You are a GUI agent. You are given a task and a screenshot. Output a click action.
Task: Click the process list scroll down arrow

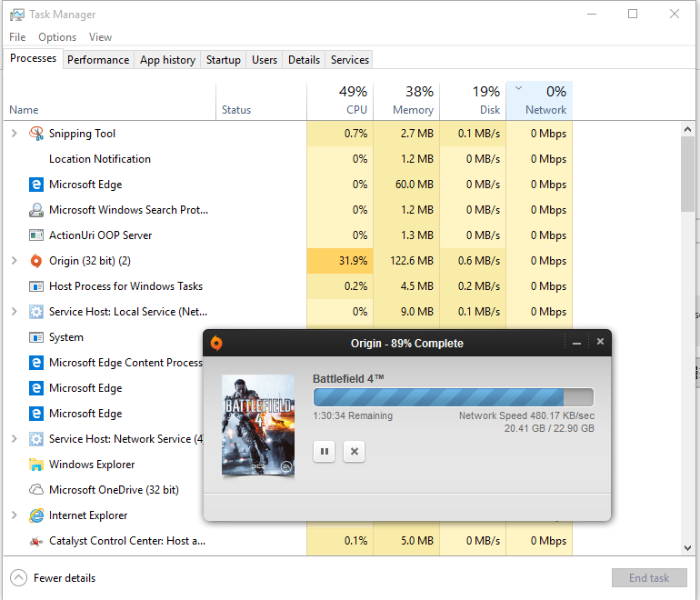click(x=687, y=548)
